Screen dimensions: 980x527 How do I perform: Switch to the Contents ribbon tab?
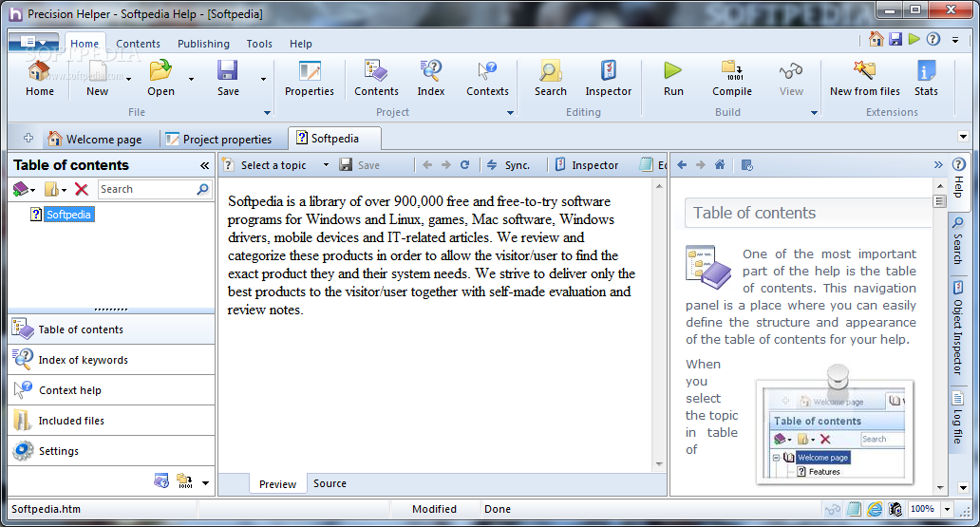tap(138, 44)
